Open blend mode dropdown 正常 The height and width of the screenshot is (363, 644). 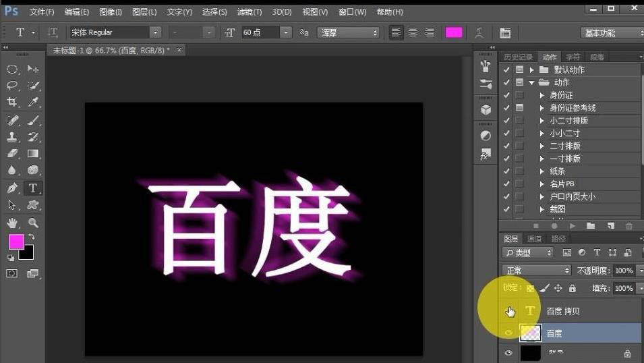click(x=536, y=271)
